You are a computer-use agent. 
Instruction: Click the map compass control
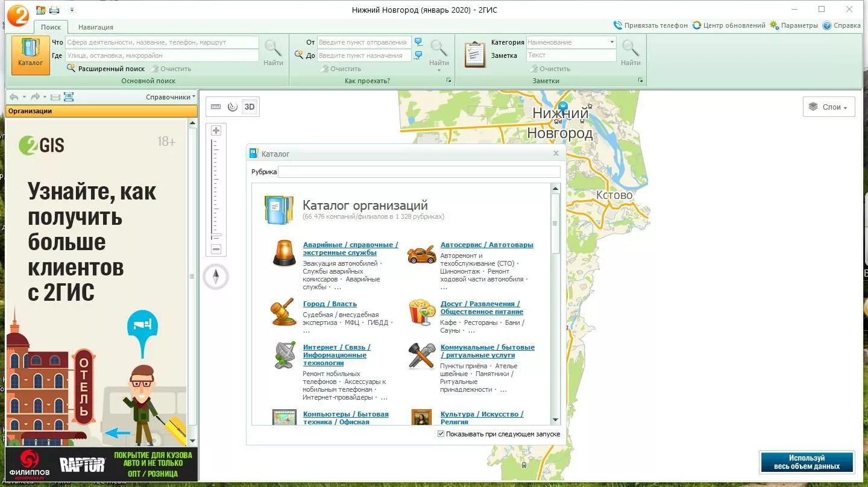coord(216,277)
